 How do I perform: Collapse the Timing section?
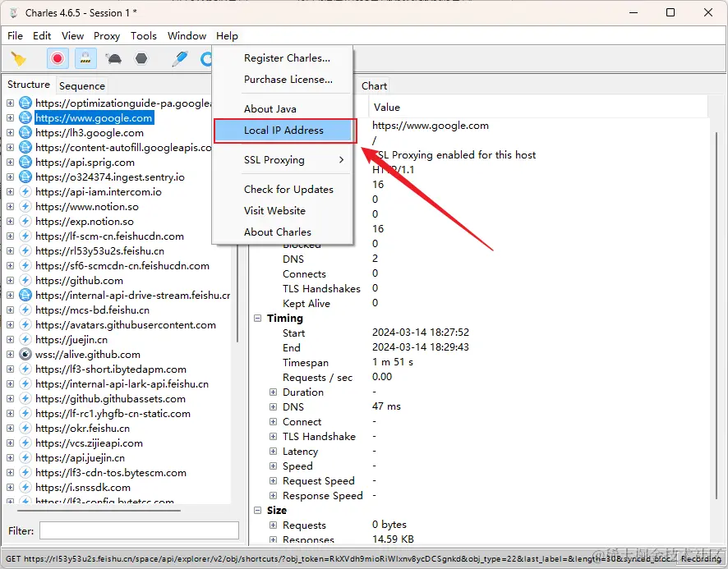click(258, 319)
